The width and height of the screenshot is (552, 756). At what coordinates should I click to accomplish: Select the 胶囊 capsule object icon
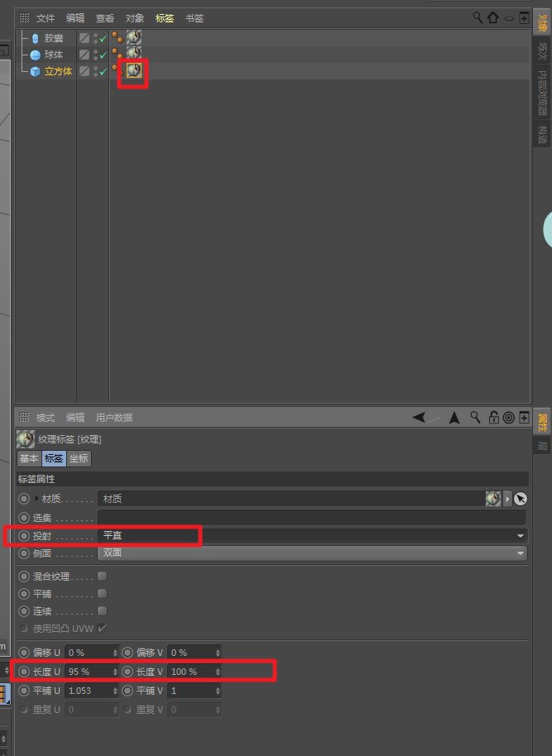click(36, 39)
